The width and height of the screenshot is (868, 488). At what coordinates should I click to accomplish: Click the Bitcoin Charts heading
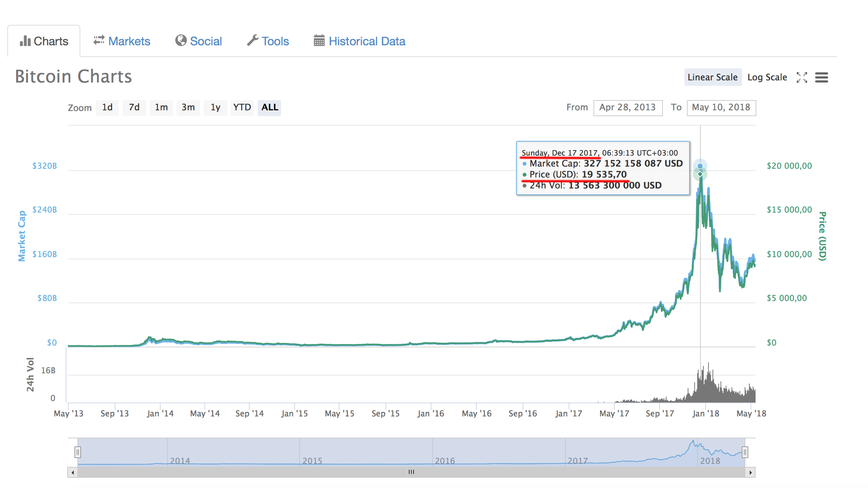point(73,77)
